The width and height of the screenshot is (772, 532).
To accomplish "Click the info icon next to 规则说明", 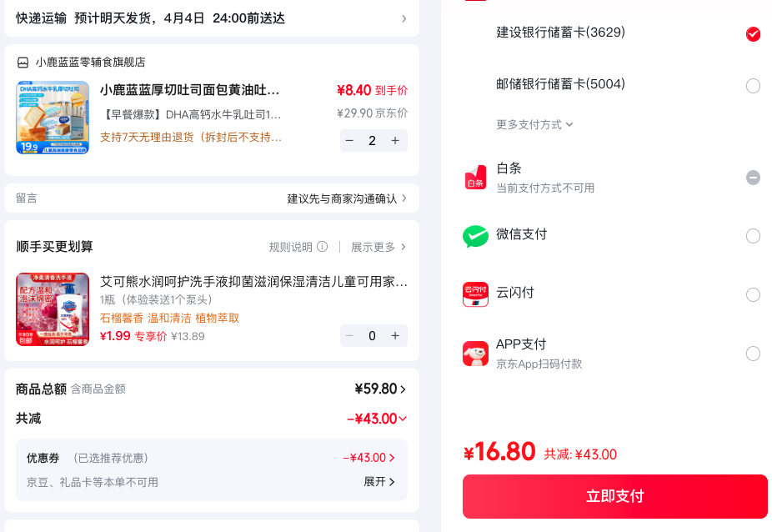I will 322,246.
